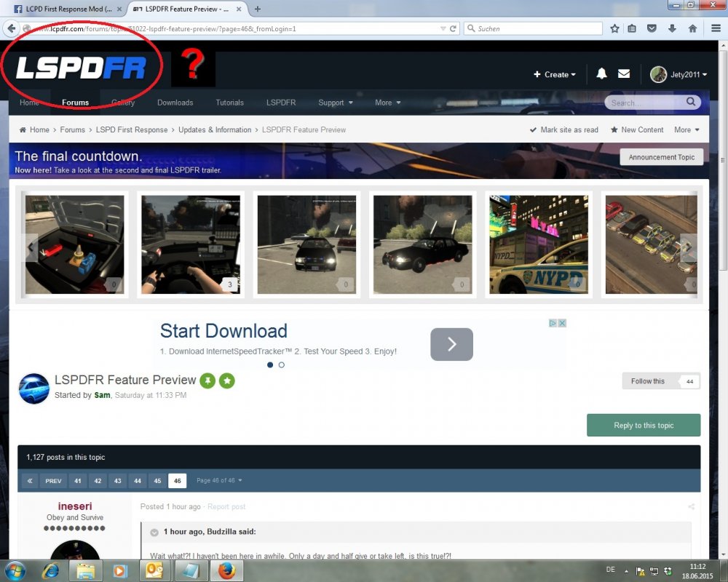Go to page 43 of the topic
The width and height of the screenshot is (728, 582).
pyautogui.click(x=117, y=481)
